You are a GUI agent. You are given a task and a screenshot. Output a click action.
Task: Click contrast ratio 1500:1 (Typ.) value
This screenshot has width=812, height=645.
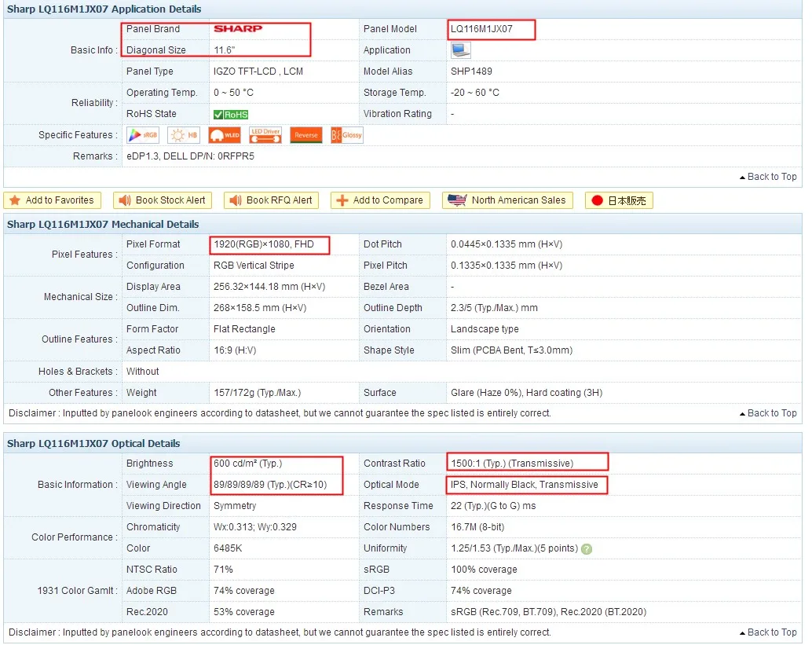(x=512, y=464)
